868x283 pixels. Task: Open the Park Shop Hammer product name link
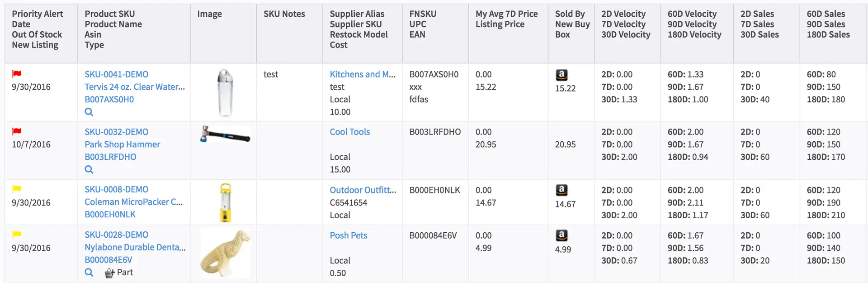click(122, 144)
